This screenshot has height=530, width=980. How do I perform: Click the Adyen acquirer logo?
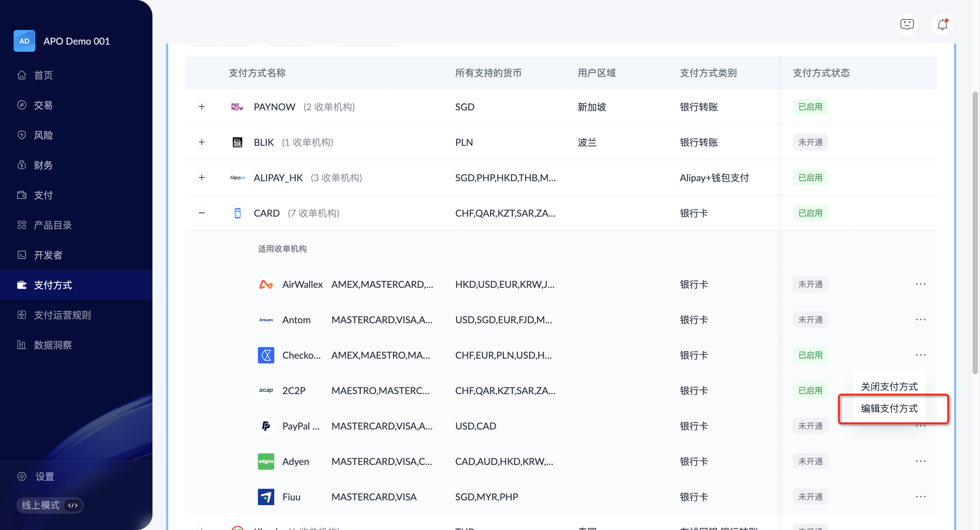(x=266, y=461)
